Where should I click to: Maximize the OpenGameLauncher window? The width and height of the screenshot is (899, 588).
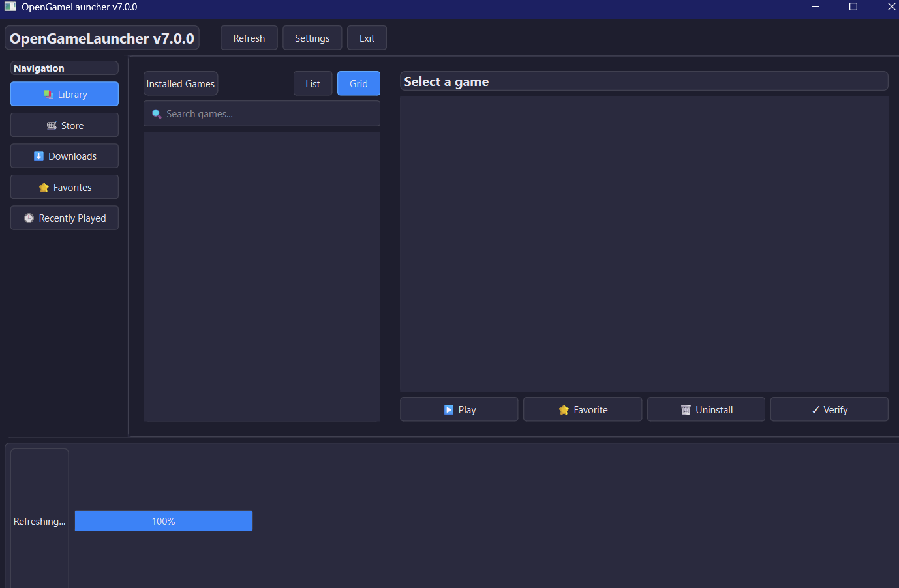[853, 7]
